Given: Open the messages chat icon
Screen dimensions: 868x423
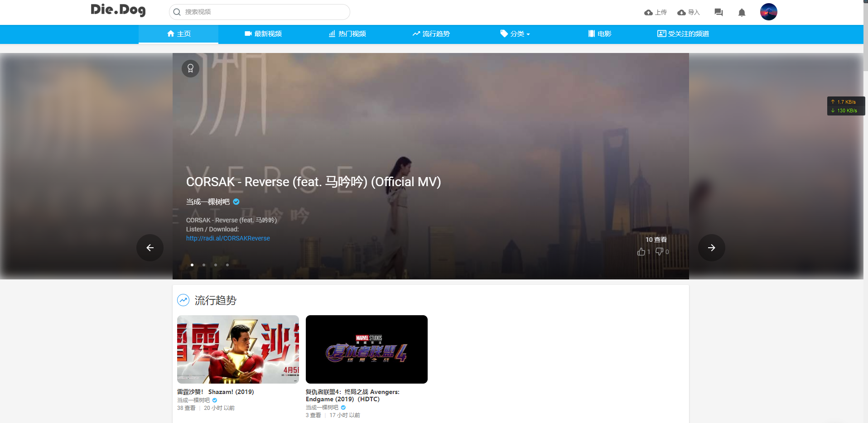Looking at the screenshot, I should coord(719,13).
